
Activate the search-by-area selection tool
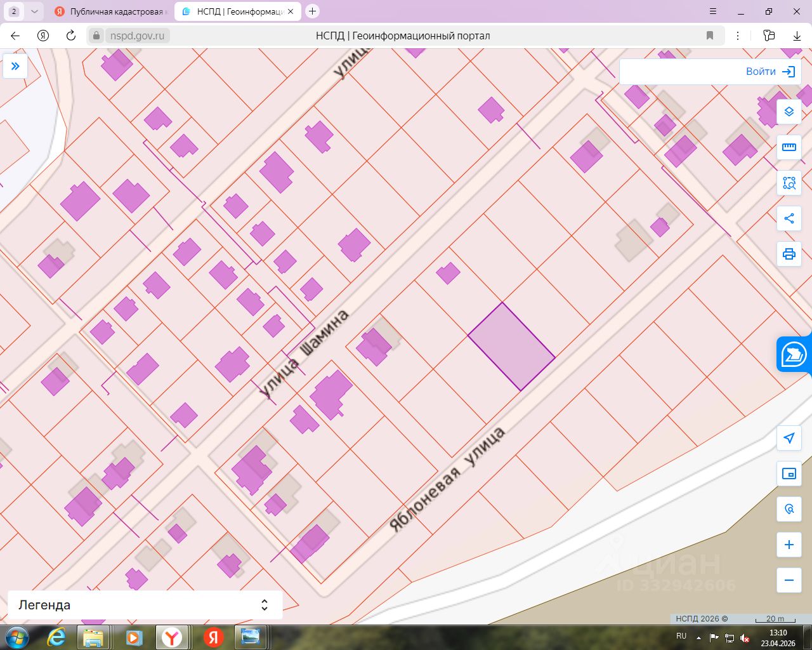pyautogui.click(x=789, y=183)
